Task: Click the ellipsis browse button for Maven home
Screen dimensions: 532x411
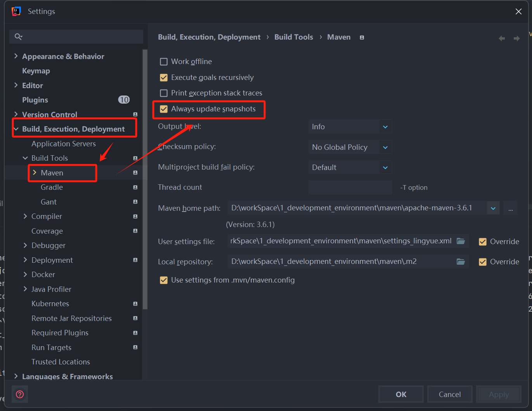Action: 510,208
